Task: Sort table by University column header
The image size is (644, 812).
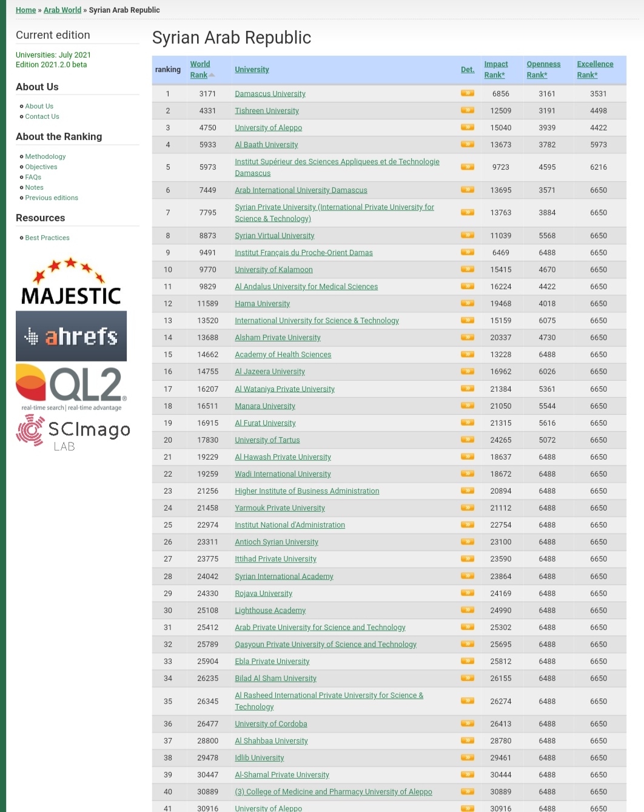Action: pos(252,70)
